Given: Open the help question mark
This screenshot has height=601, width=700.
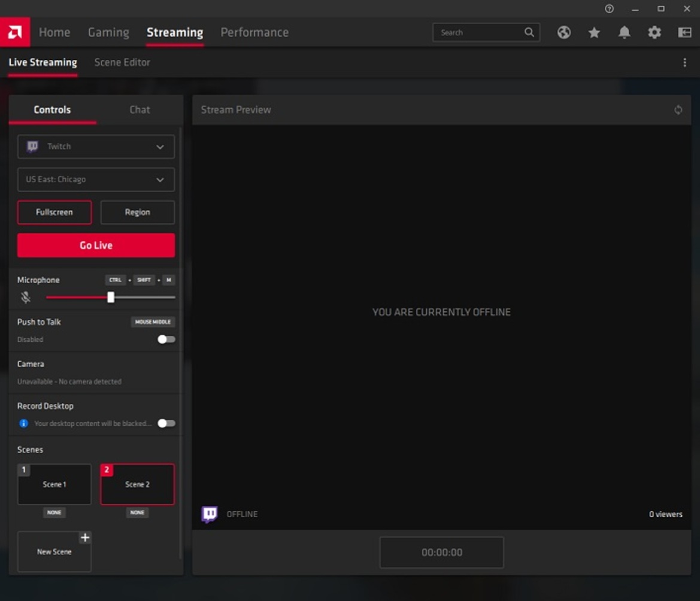Looking at the screenshot, I should pos(609,8).
